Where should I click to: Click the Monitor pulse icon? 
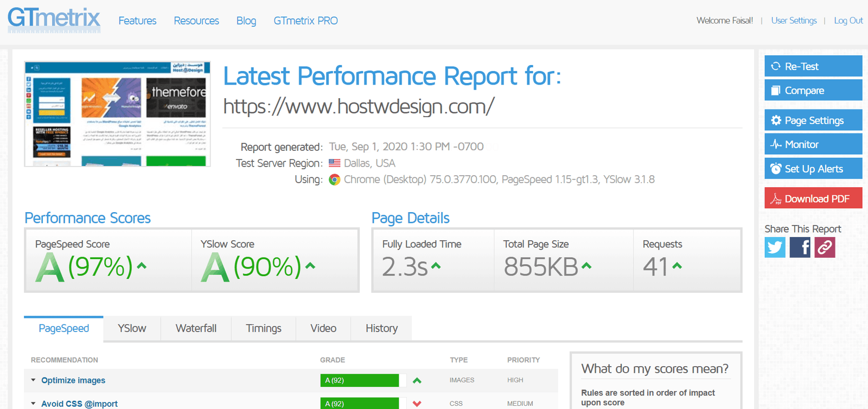[x=776, y=144]
